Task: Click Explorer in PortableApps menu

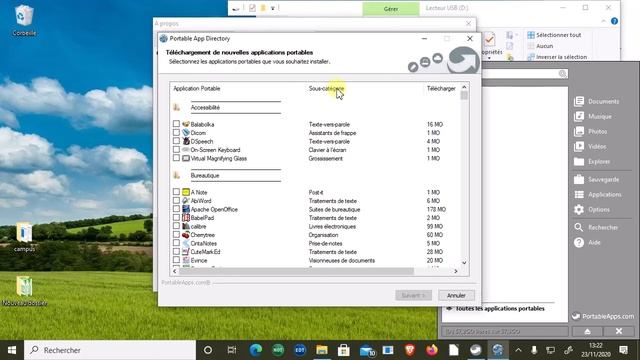Action: (592, 161)
